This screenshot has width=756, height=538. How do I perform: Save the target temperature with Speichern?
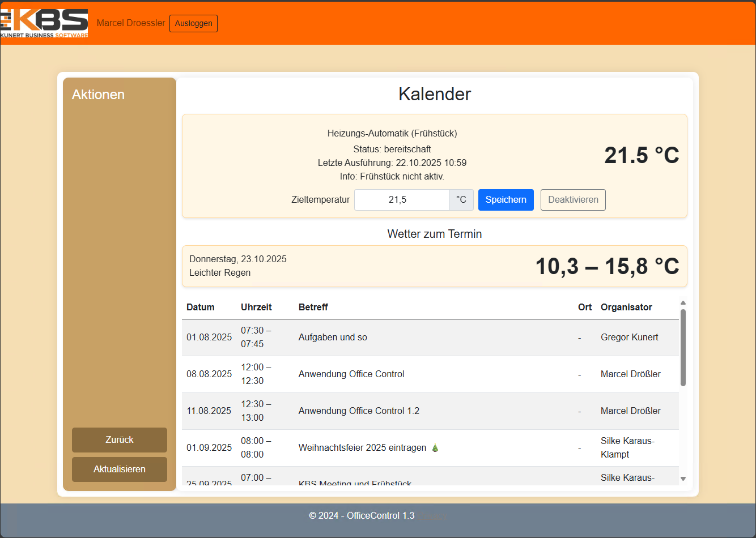pos(506,200)
